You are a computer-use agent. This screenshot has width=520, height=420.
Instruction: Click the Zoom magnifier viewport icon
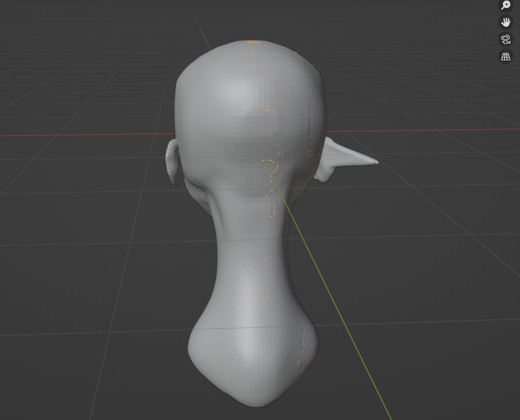(x=506, y=5)
